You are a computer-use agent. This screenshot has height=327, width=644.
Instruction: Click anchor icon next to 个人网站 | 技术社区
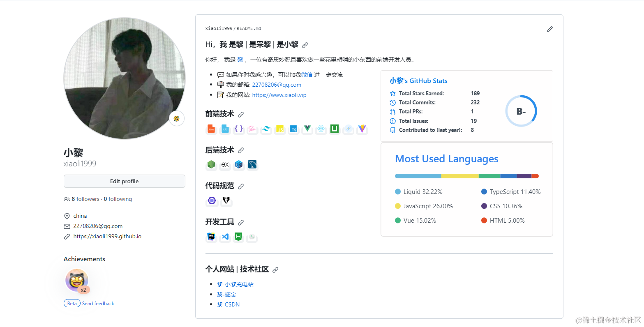(275, 270)
